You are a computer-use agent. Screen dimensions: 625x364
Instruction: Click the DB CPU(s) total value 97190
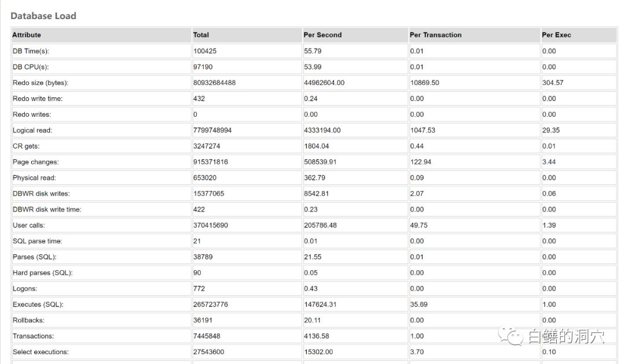coord(203,67)
